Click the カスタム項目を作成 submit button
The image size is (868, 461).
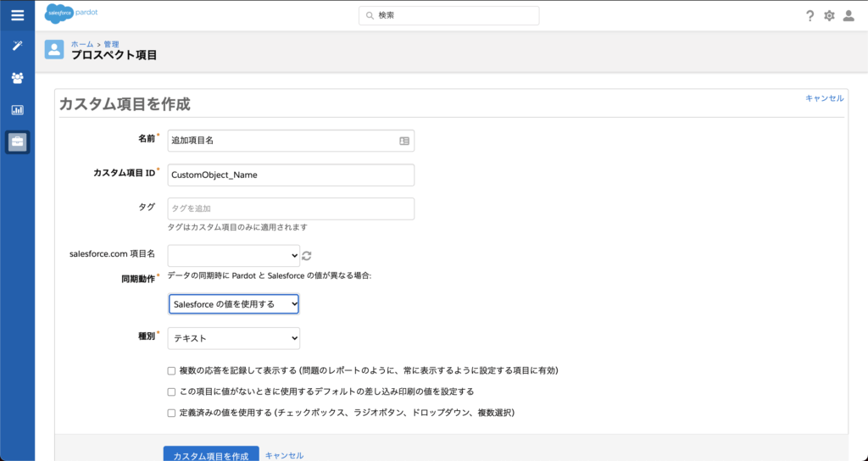(x=211, y=455)
